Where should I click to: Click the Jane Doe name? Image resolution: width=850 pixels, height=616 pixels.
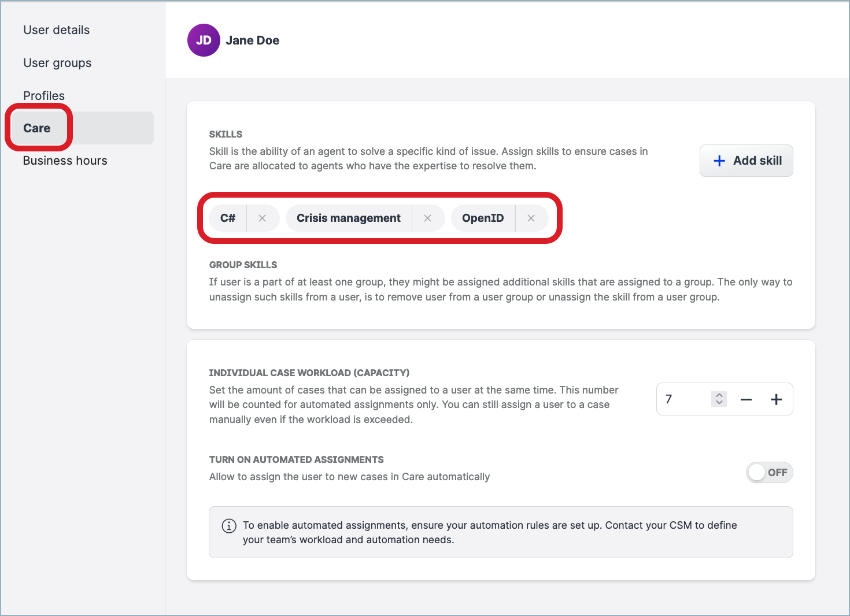253,40
